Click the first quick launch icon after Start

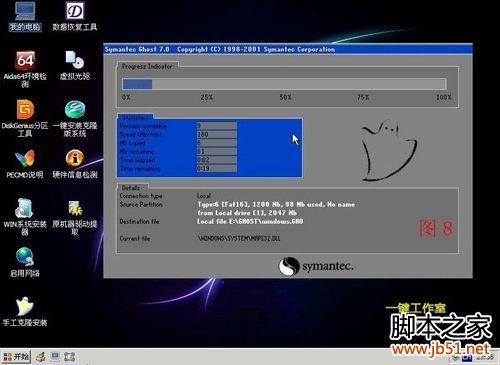tap(41, 357)
